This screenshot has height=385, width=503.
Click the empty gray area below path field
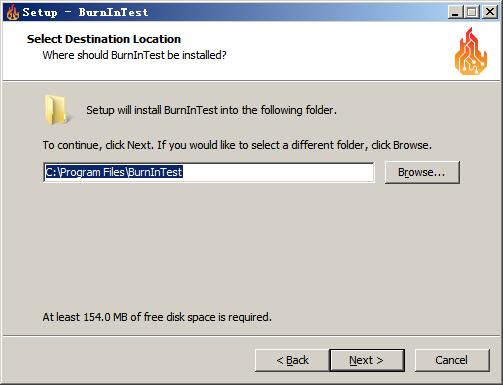coord(250,247)
